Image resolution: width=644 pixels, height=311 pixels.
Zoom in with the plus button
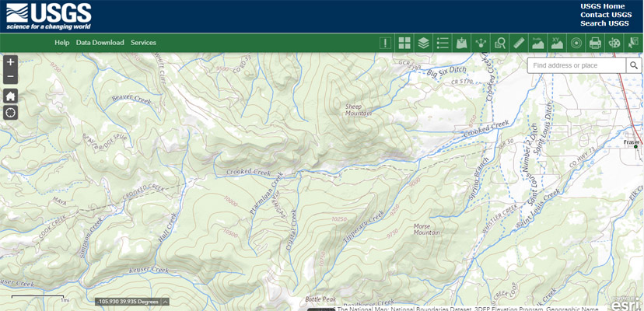point(10,62)
